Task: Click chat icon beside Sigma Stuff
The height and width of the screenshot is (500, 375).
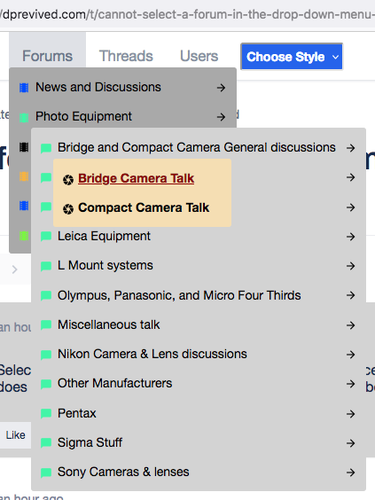Action: click(x=46, y=443)
